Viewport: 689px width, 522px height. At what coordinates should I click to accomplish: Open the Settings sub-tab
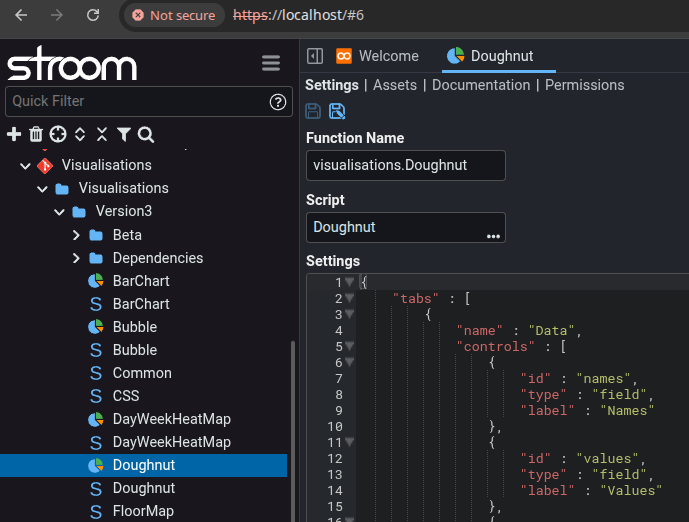point(332,85)
